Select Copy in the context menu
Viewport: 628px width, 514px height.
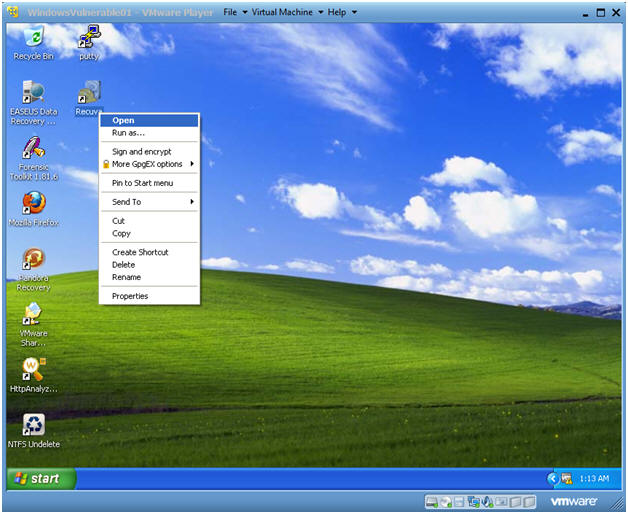click(149, 233)
